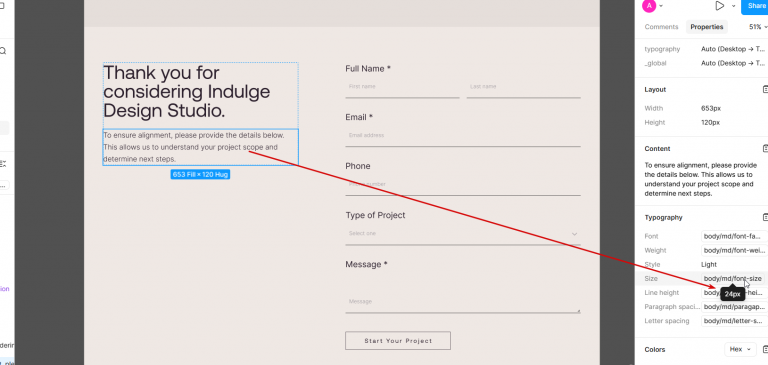The image size is (768, 365).
Task: Copy the Content section with clipboard icon
Action: (x=765, y=148)
